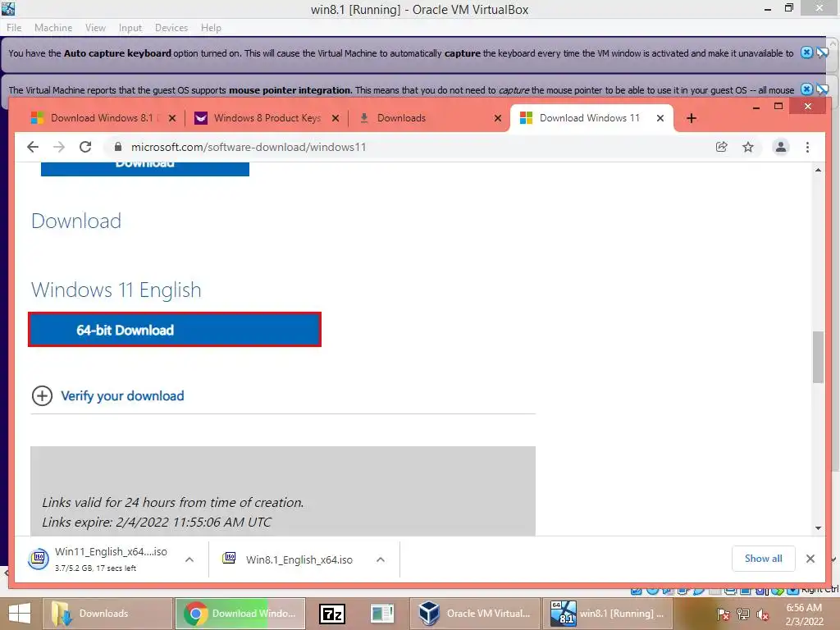This screenshot has width=840, height=630.
Task: Expand options for Win11_English_x64 download
Action: pos(189,559)
